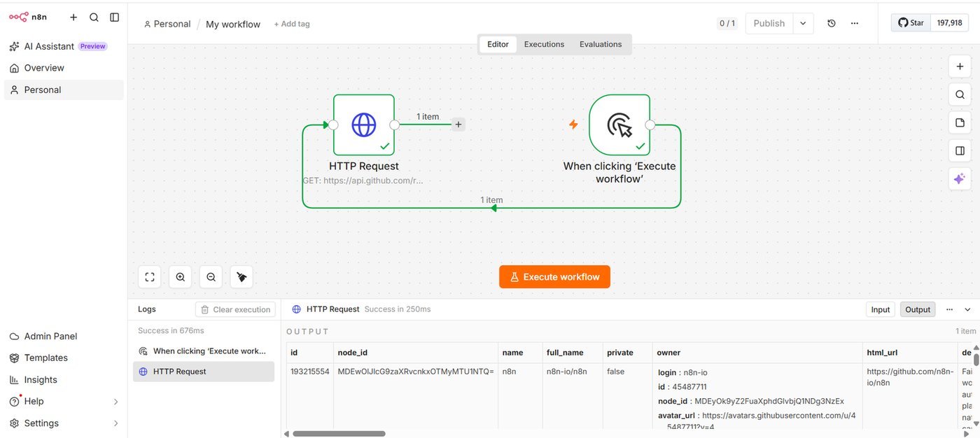
Task: Click the HTTP Request node output handle
Action: [x=395, y=125]
